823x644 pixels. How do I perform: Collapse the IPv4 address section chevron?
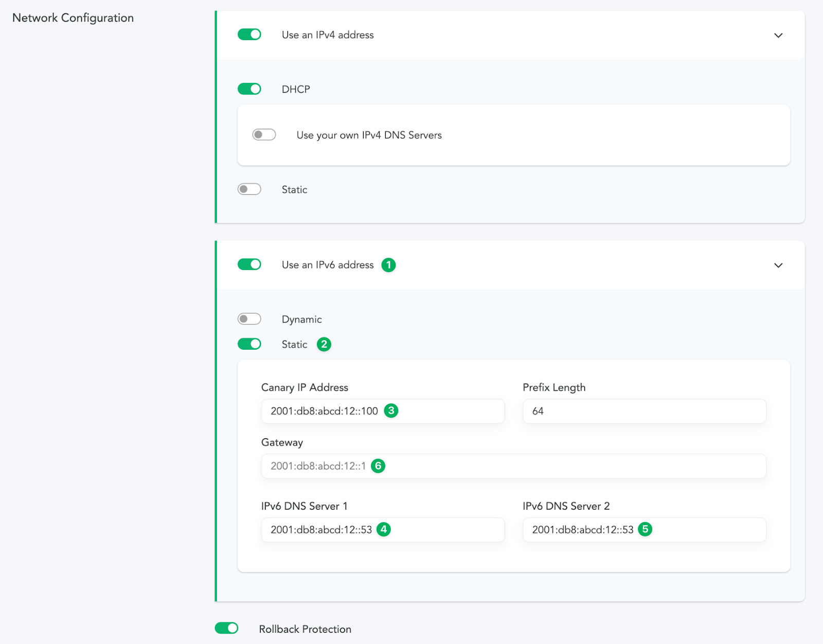tap(778, 35)
